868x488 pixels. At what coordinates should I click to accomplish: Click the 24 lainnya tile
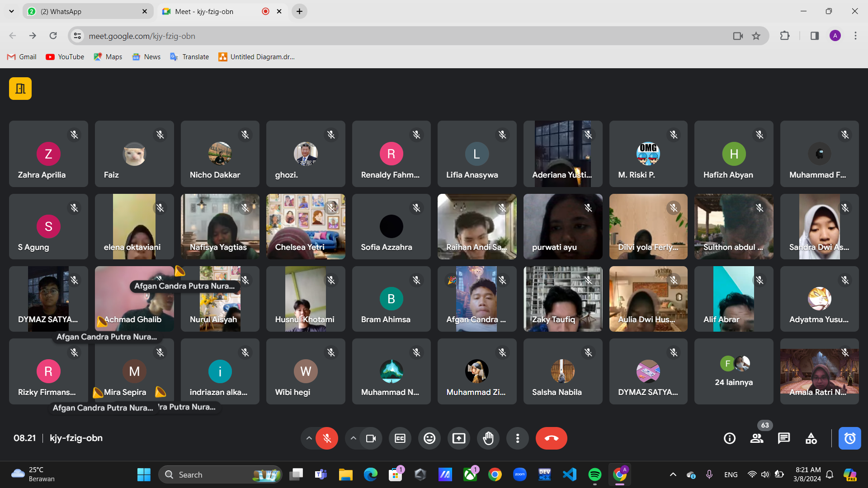click(734, 371)
